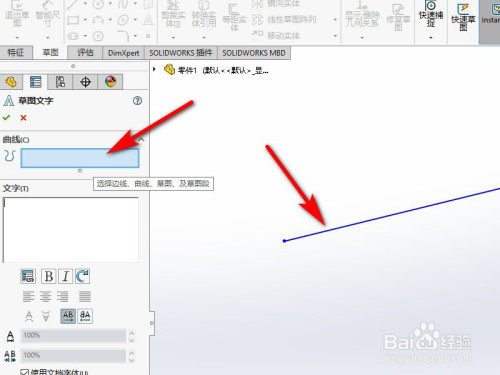Screen dimensions: 500x375
Task: Switch to the SOLIDWORKS MBD tab
Action: point(254,53)
